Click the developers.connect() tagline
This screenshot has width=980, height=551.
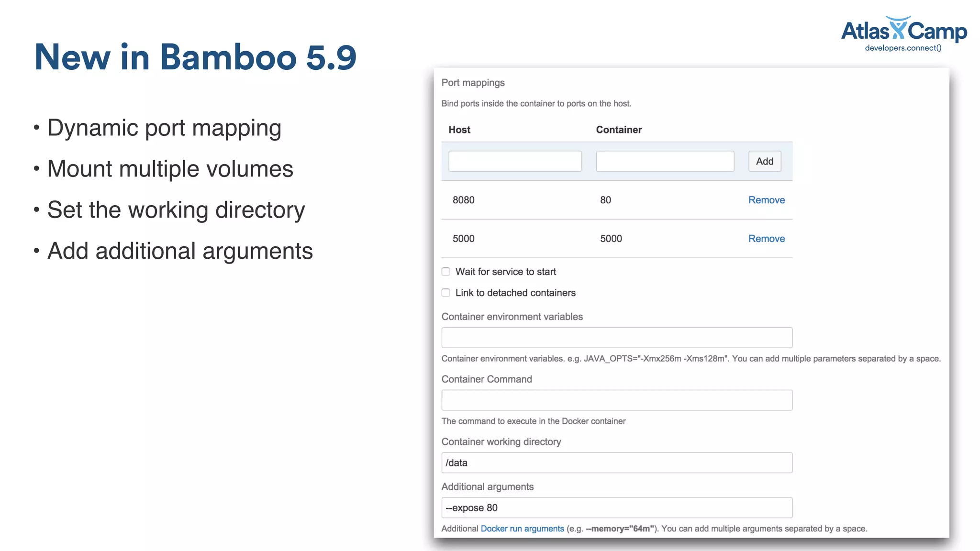[x=903, y=48]
